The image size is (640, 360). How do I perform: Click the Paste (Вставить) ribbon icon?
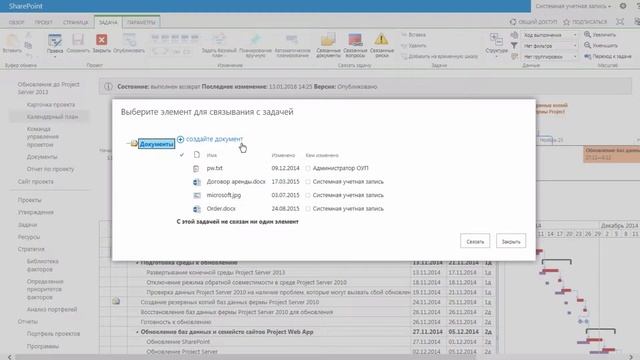point(12,41)
